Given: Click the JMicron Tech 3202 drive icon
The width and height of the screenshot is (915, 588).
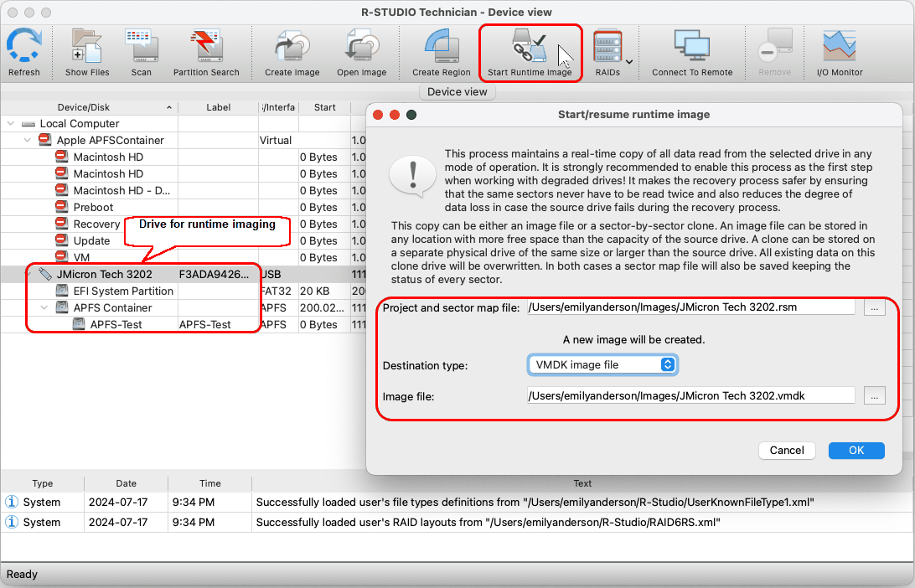Looking at the screenshot, I should [45, 274].
